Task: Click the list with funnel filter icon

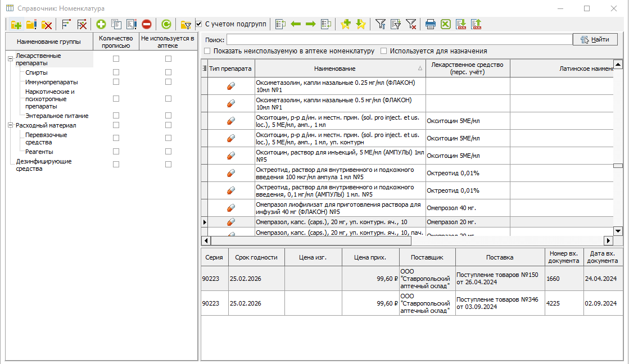Action: click(x=396, y=25)
